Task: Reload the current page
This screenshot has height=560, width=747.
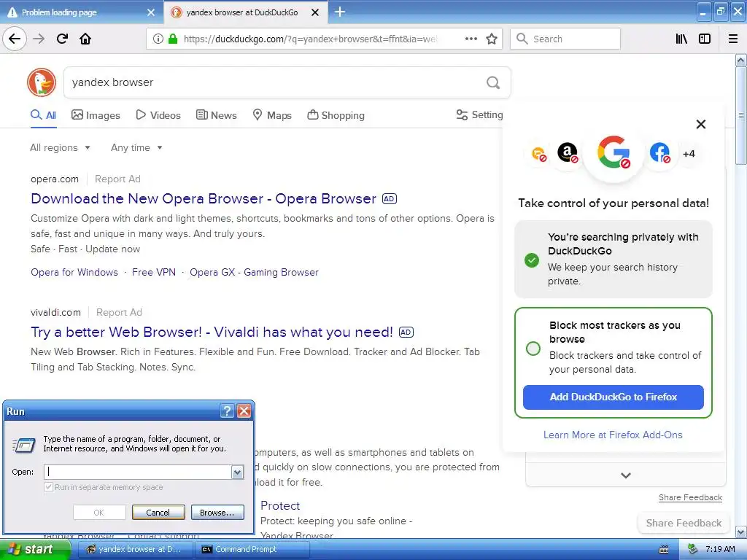Action: pyautogui.click(x=62, y=39)
